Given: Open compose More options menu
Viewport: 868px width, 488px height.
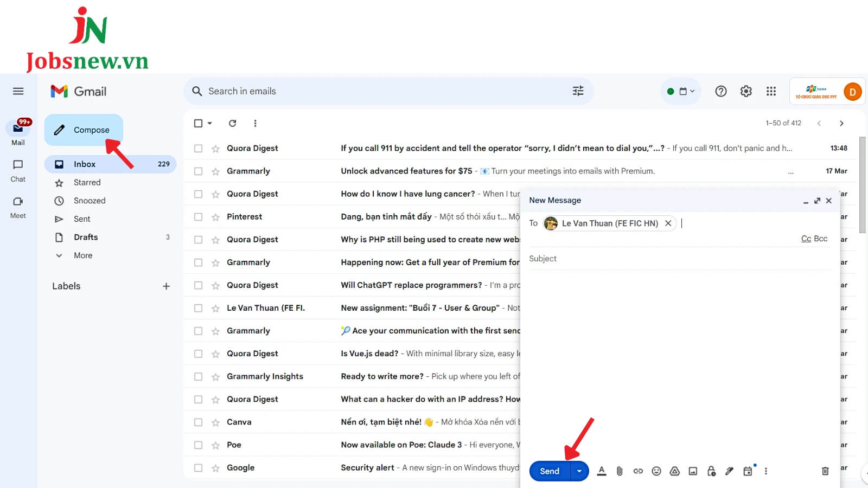Looking at the screenshot, I should pyautogui.click(x=766, y=471).
